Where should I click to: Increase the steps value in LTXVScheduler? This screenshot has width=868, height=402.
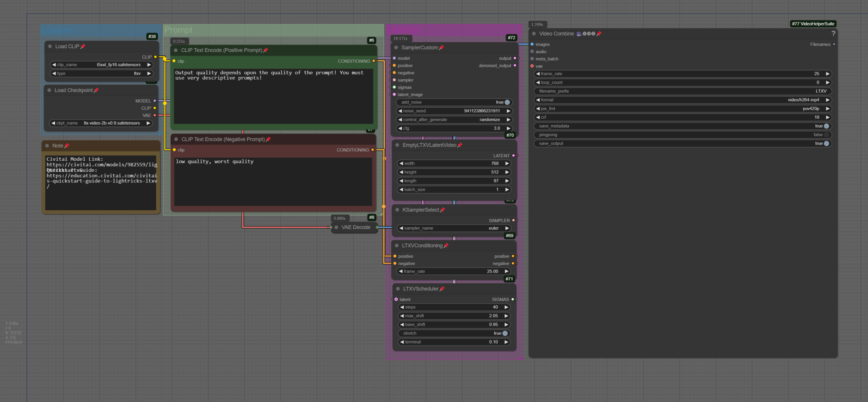point(506,307)
